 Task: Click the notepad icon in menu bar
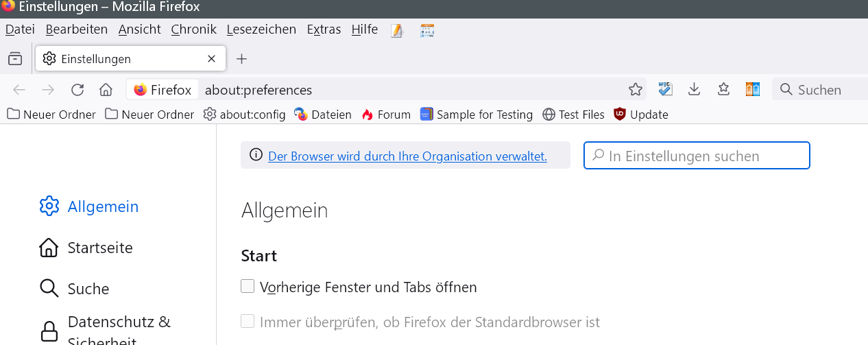[x=397, y=30]
